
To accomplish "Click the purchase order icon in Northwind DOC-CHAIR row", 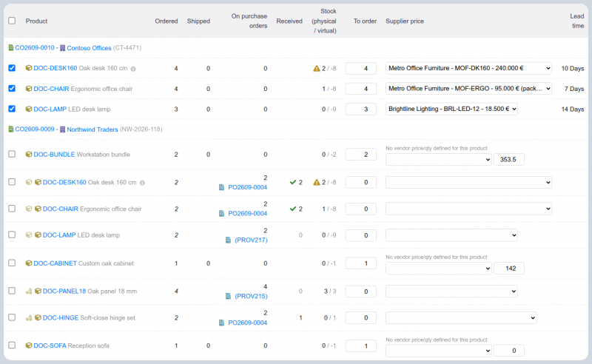I will click(x=221, y=214).
